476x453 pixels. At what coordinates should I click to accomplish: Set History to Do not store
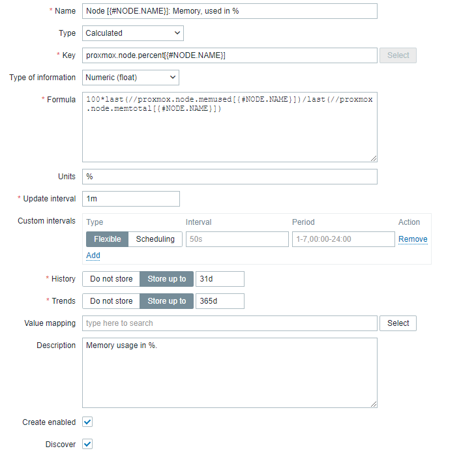(x=111, y=279)
